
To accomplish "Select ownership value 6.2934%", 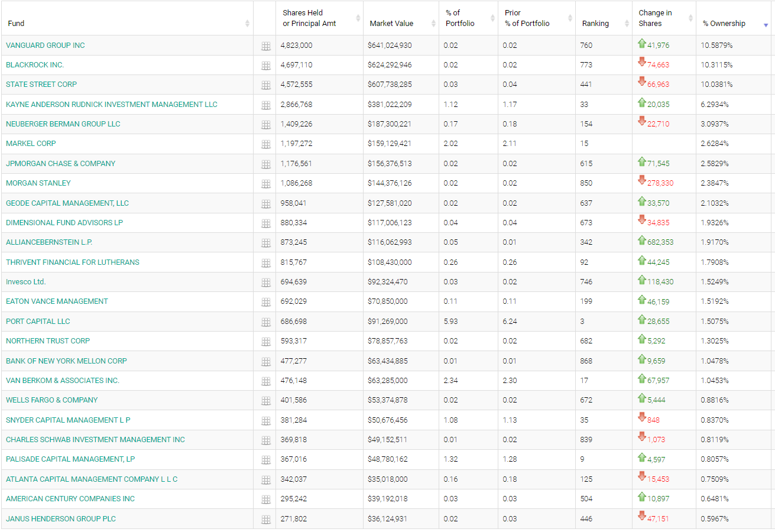I will [x=715, y=105].
